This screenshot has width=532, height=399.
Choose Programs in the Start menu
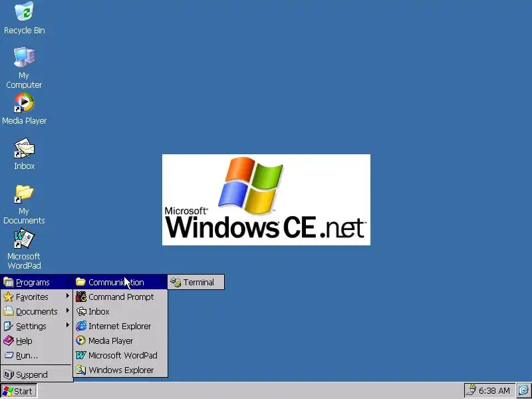(x=37, y=282)
